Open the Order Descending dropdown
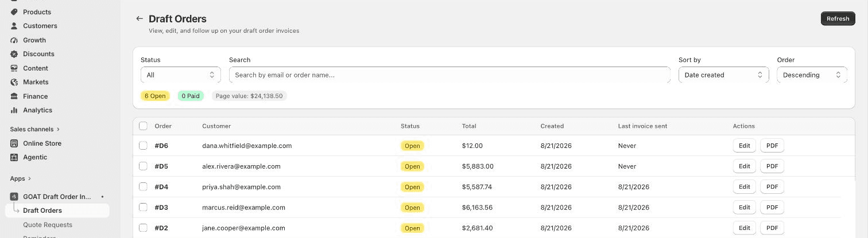This screenshot has width=868, height=238. coord(812,75)
